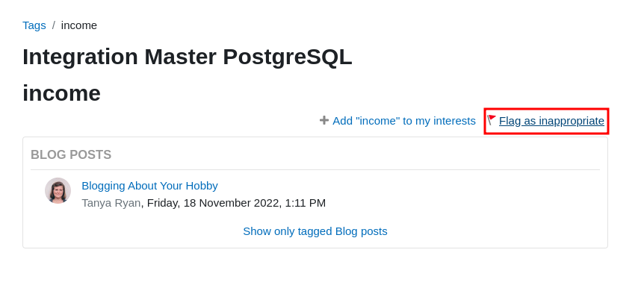
Task: Click the Friday, 18 November 2022 date
Action: [213, 203]
